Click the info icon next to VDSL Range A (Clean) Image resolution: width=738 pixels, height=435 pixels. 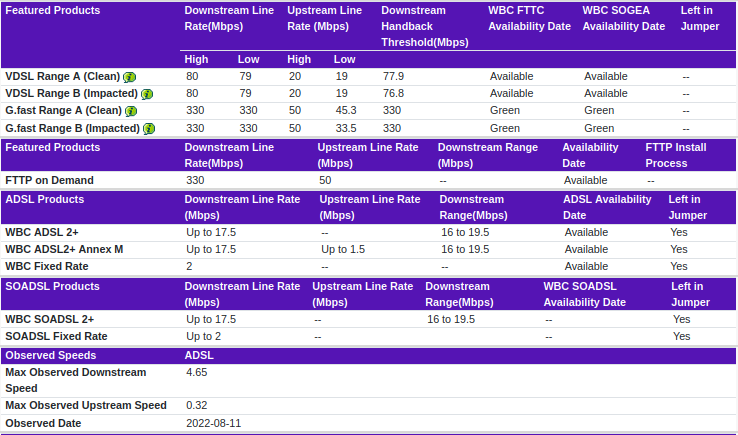click(129, 77)
